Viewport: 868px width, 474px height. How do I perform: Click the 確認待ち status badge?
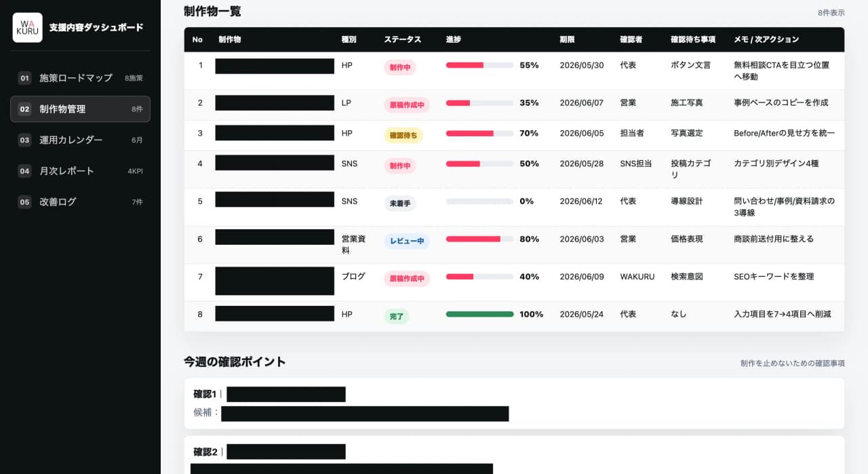[403, 136]
